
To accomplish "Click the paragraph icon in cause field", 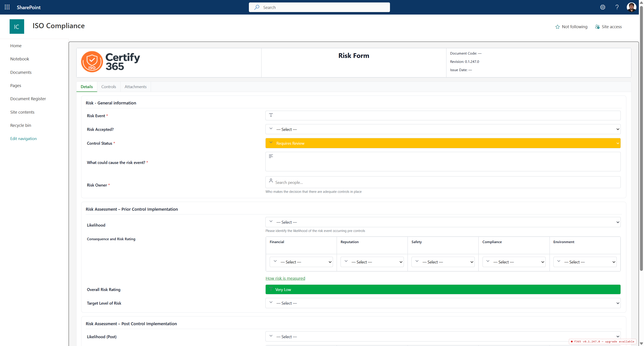I will (271, 156).
